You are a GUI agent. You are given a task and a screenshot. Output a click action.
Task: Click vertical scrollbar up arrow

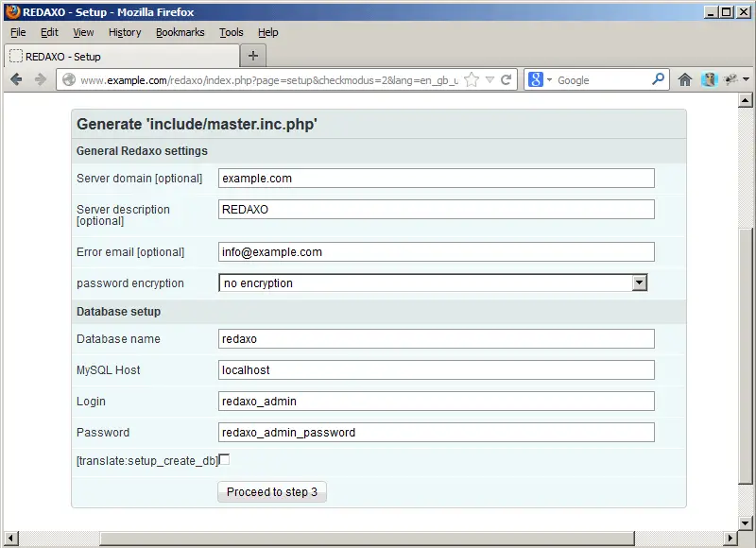click(745, 100)
